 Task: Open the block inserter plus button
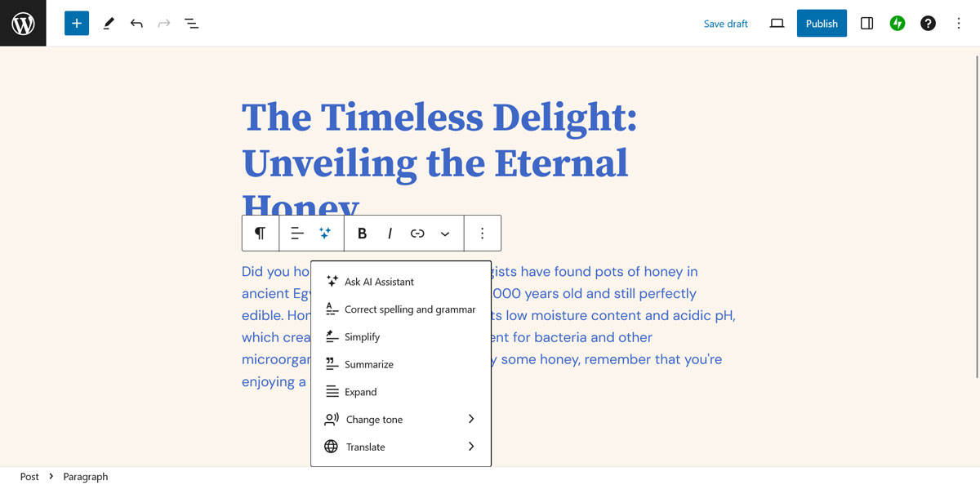pyautogui.click(x=77, y=24)
